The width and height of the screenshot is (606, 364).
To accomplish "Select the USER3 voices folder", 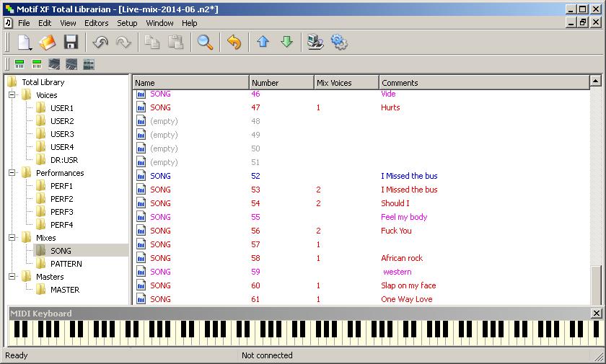I will 62,134.
